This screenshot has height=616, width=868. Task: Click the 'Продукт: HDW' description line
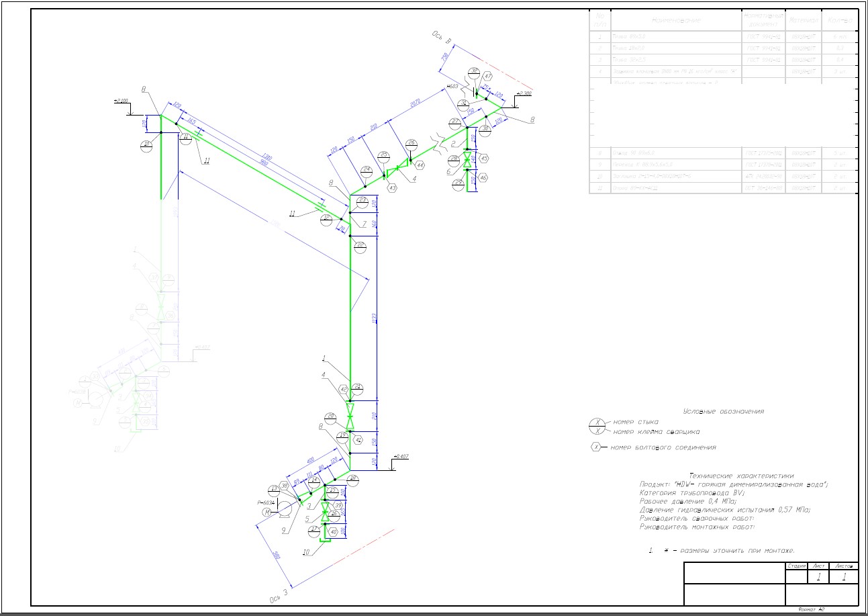[734, 484]
